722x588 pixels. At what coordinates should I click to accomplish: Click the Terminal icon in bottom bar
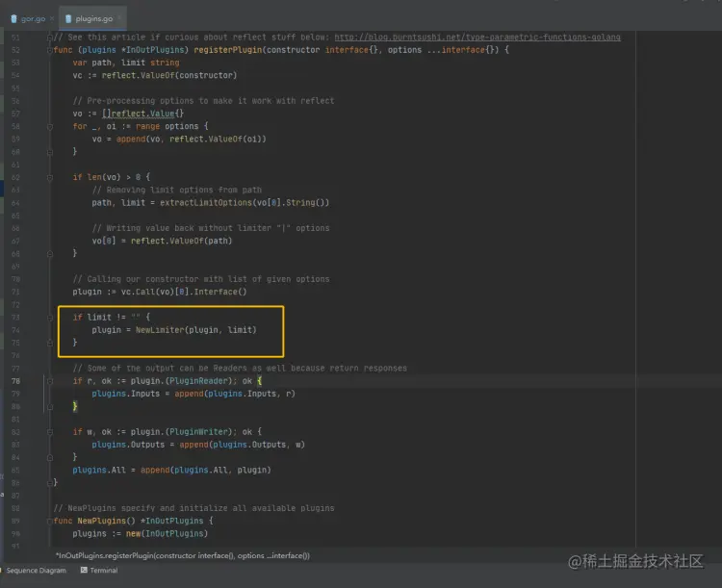tap(84, 570)
